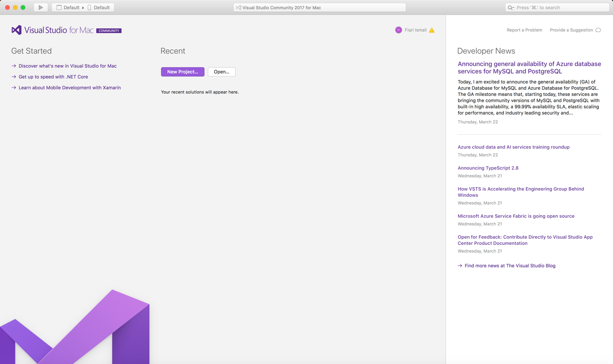
Task: Click the New Project... button
Action: click(x=182, y=72)
